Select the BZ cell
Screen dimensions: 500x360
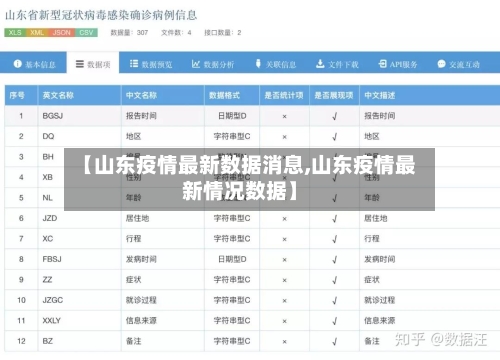(79, 341)
